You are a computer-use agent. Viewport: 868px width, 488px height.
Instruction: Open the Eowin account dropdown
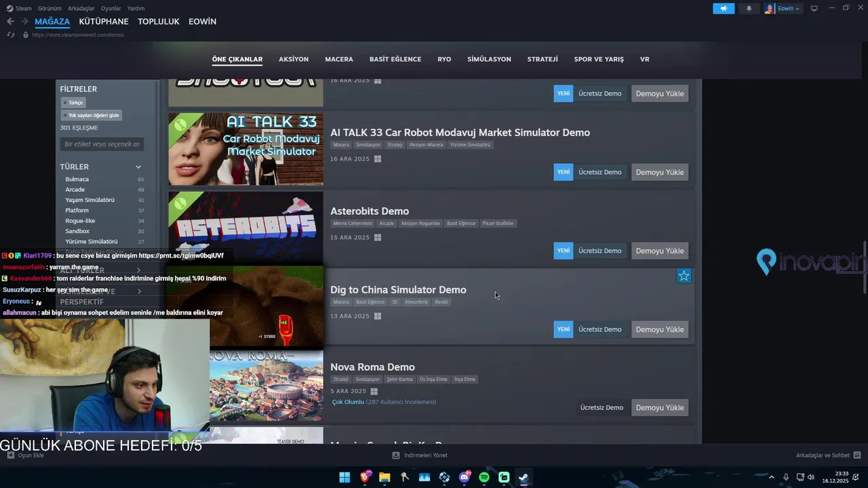782,8
